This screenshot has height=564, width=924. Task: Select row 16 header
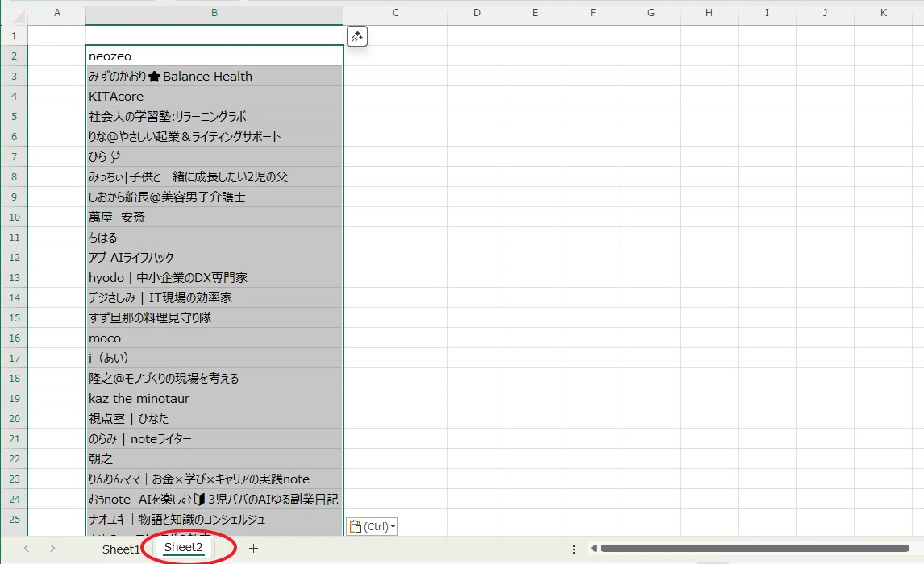(x=15, y=338)
